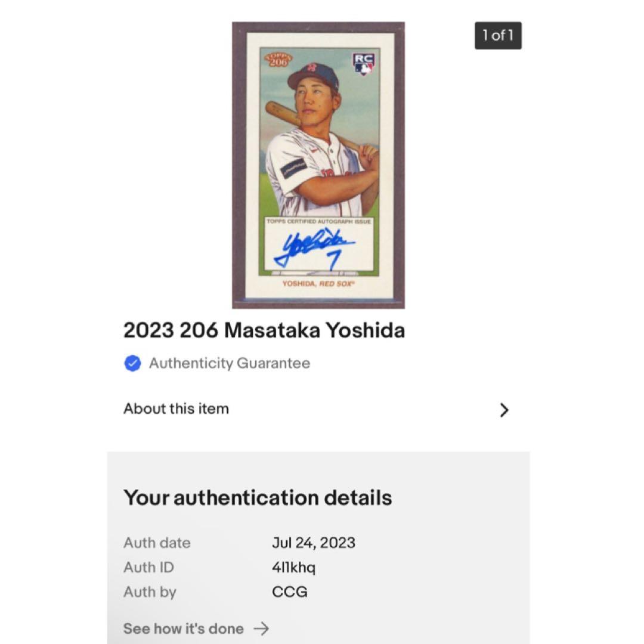Expand the About this item section
The width and height of the screenshot is (644, 644).
(176, 409)
